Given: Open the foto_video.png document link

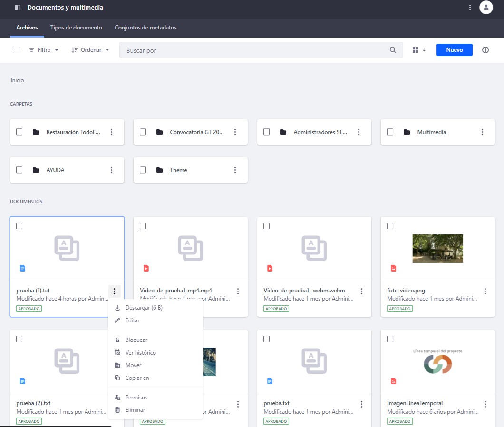Looking at the screenshot, I should tap(406, 291).
